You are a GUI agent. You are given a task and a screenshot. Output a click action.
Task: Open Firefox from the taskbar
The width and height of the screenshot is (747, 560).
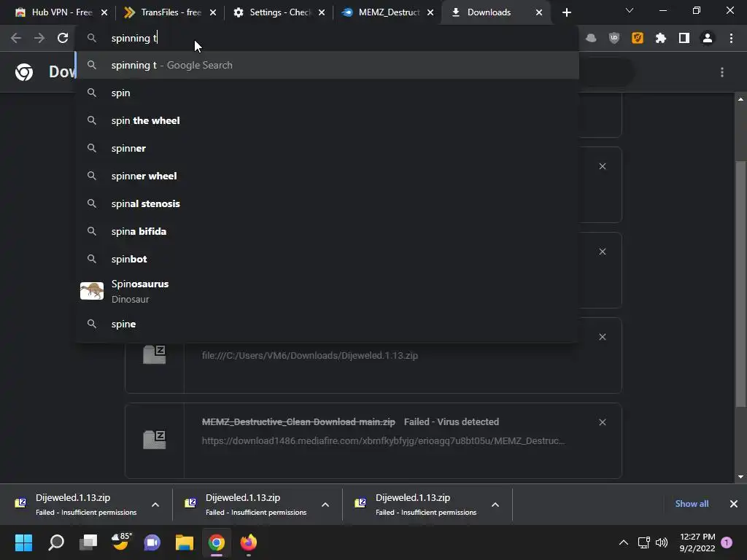[248, 542]
